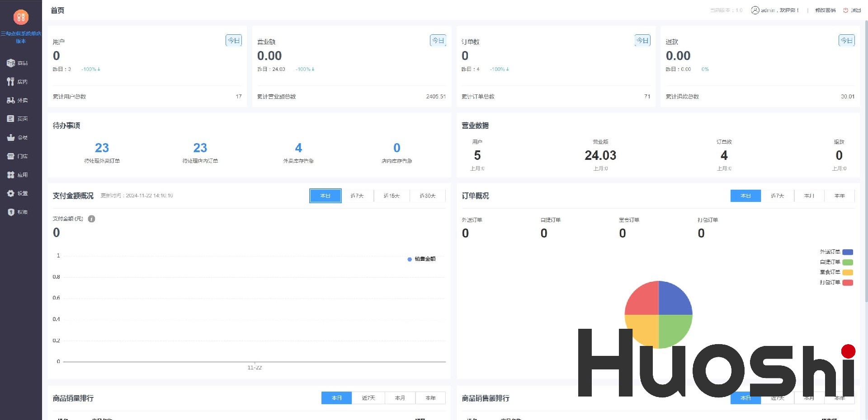Click the 首页 page title
The width and height of the screenshot is (868, 420).
[x=57, y=10]
